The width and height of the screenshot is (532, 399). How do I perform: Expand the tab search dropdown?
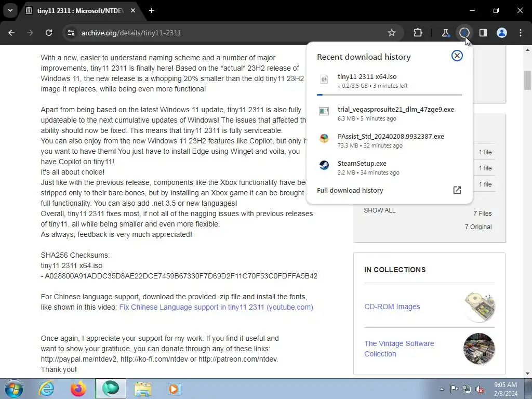tap(10, 10)
